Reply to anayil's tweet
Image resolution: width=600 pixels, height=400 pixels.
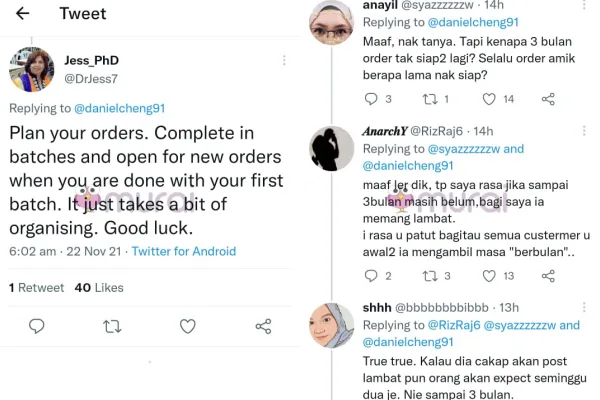pyautogui.click(x=371, y=99)
